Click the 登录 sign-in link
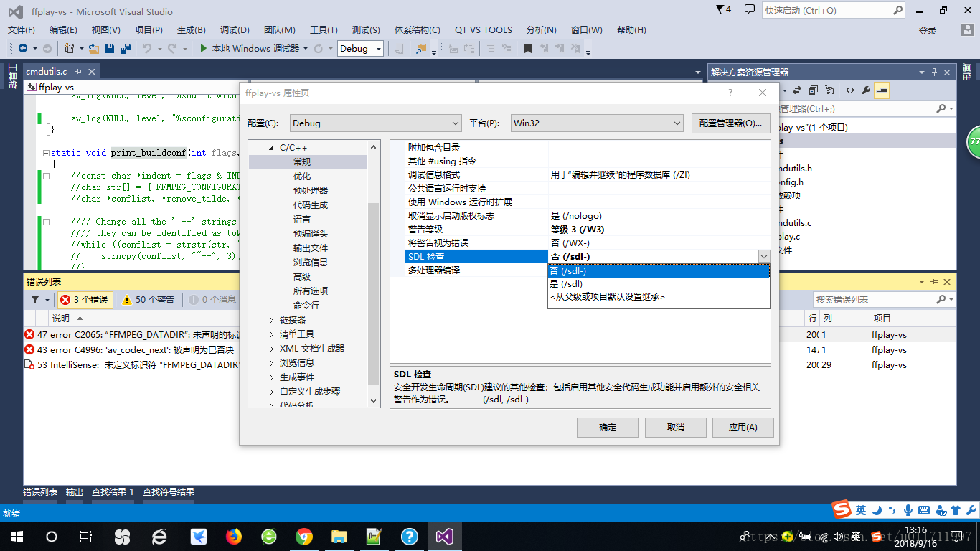The height and width of the screenshot is (551, 980). [x=928, y=30]
